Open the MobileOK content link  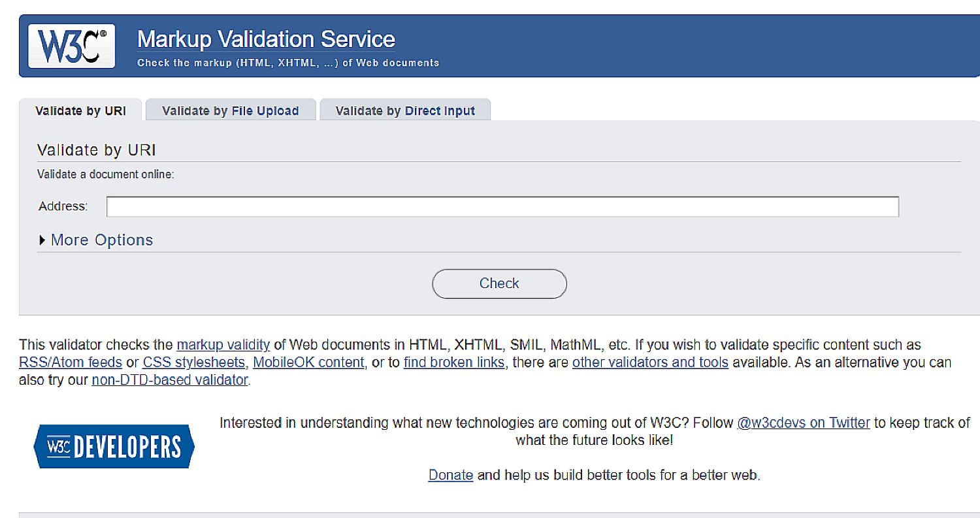coord(308,362)
